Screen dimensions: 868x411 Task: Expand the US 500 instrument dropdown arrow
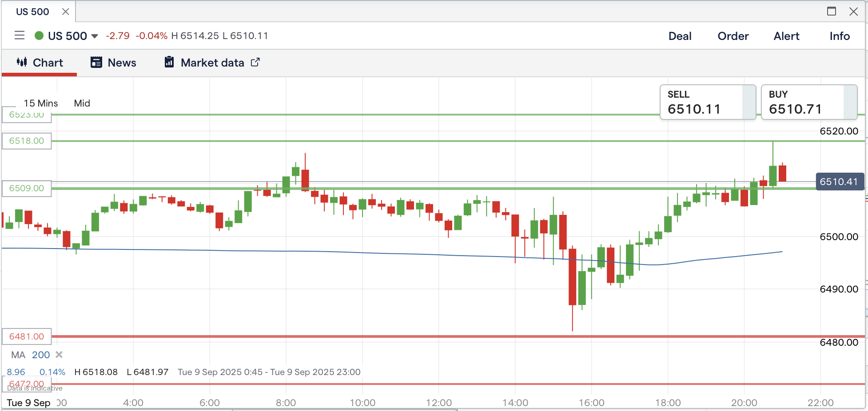click(95, 36)
